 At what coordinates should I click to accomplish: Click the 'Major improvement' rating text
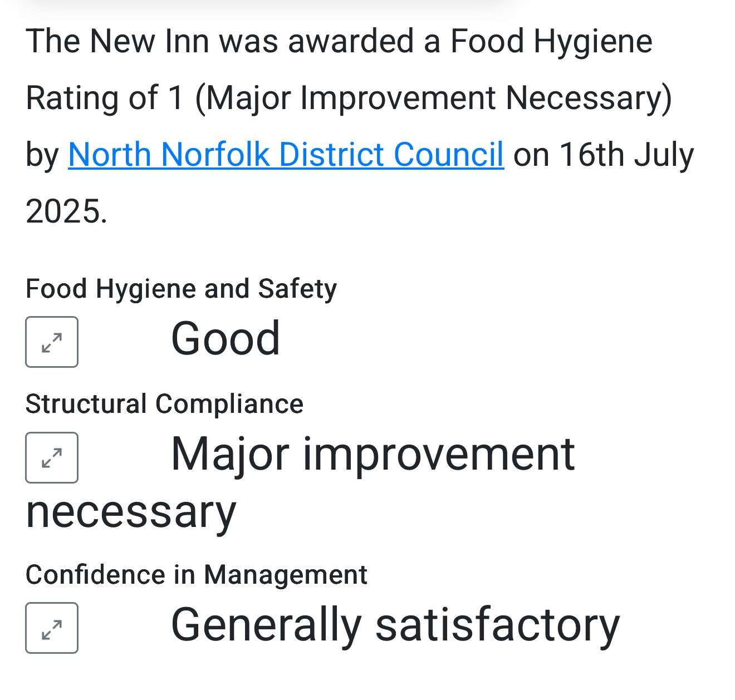[373, 454]
